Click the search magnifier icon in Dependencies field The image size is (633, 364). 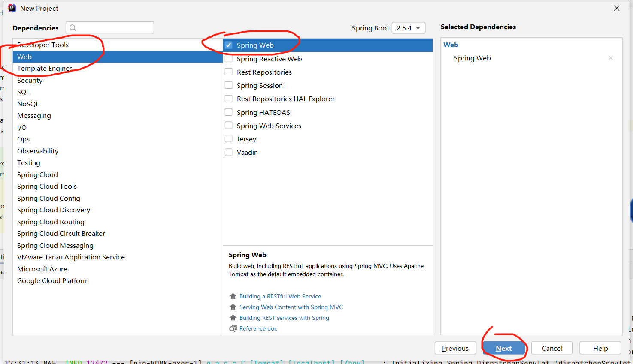[x=73, y=28]
